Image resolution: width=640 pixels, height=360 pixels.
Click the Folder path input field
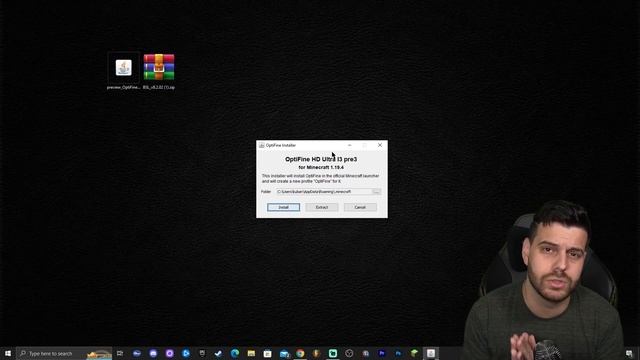tap(324, 191)
